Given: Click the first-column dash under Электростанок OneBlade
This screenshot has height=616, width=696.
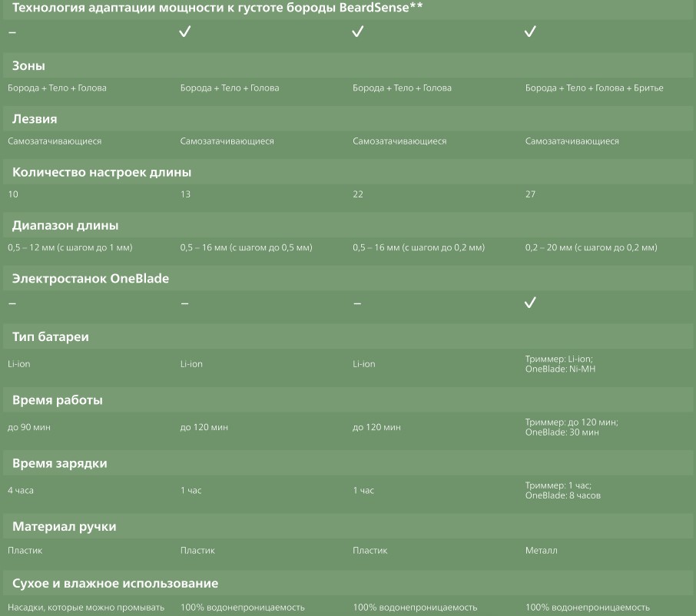Looking at the screenshot, I should coord(12,303).
